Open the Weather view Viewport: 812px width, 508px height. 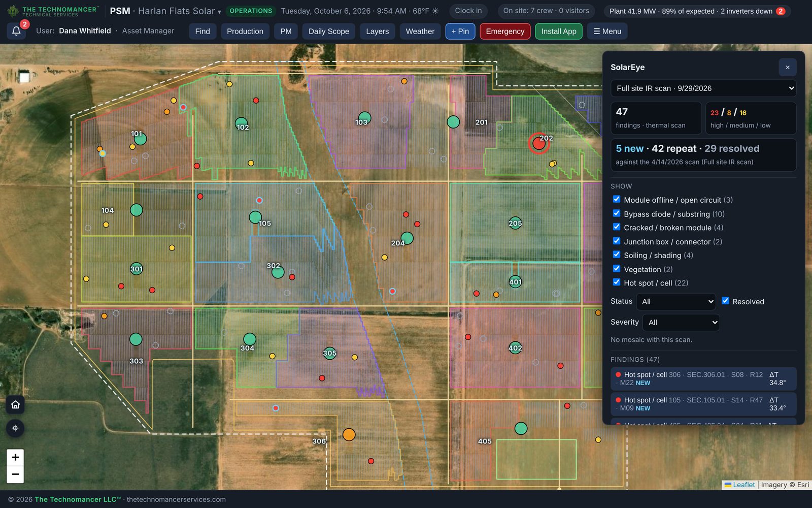[x=420, y=31]
